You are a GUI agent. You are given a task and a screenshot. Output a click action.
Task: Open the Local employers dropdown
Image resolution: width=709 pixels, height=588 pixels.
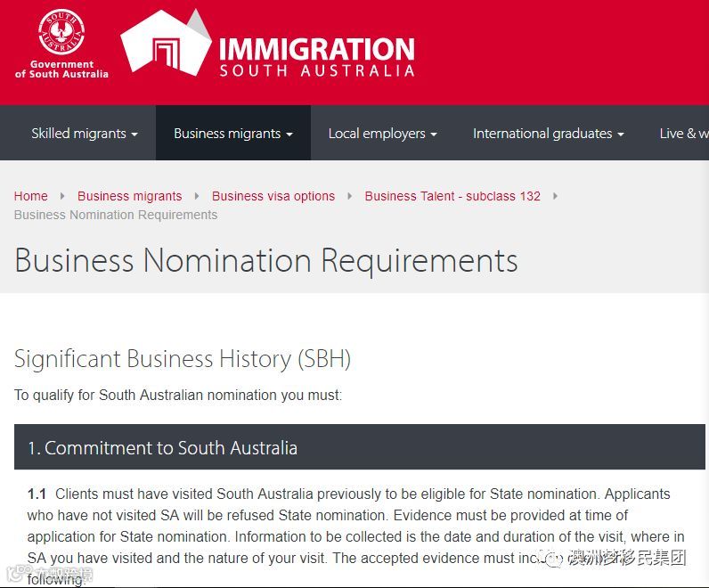tap(382, 134)
